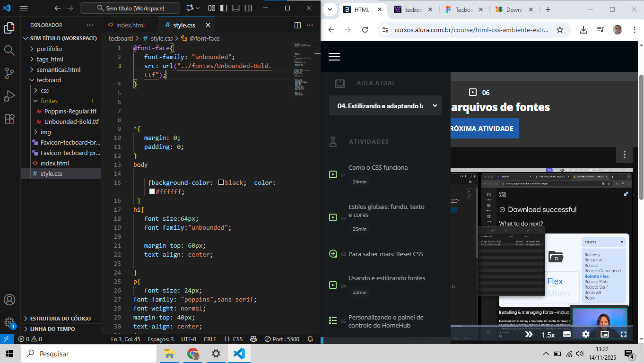Expand the Estrutura do Código section

coord(61,318)
